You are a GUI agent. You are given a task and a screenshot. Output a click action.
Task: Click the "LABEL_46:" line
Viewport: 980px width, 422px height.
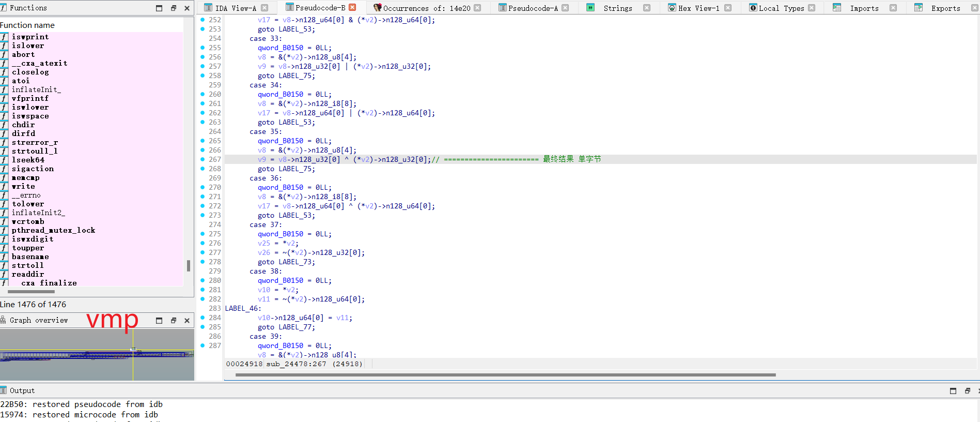coord(243,308)
